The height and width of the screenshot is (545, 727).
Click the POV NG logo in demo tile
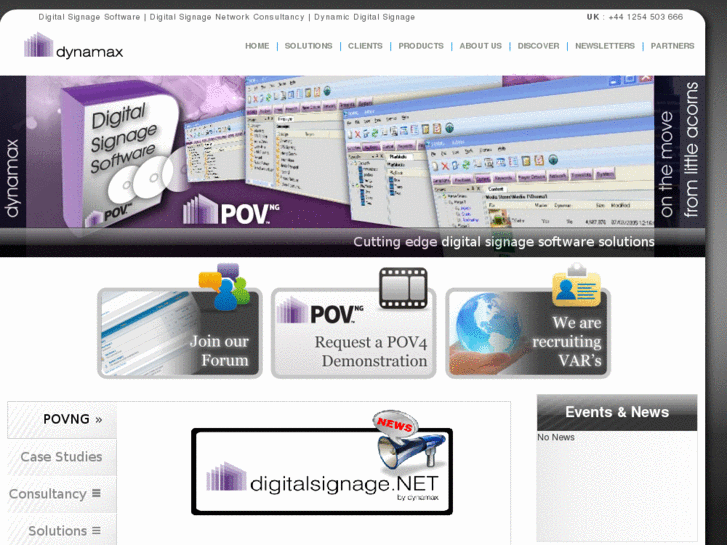320,312
